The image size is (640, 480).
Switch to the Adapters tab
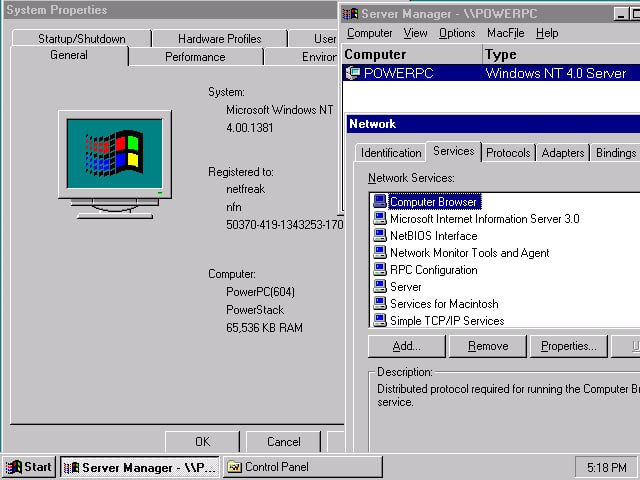click(x=563, y=153)
